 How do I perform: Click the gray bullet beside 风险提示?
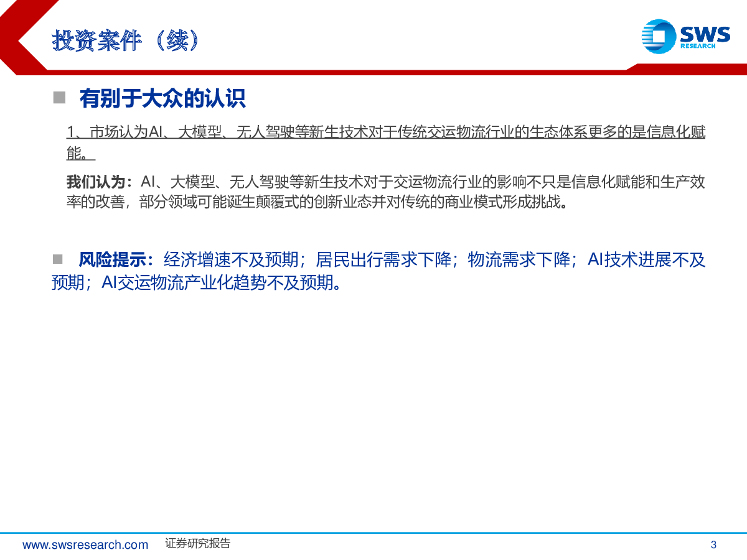pos(59,258)
